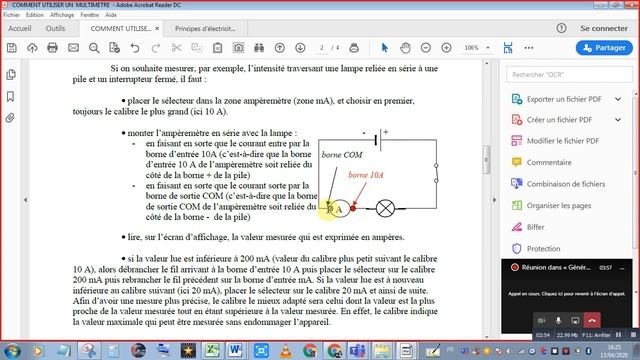The image size is (640, 360).
Task: Open the help question mark icon
Action: [x=562, y=28]
